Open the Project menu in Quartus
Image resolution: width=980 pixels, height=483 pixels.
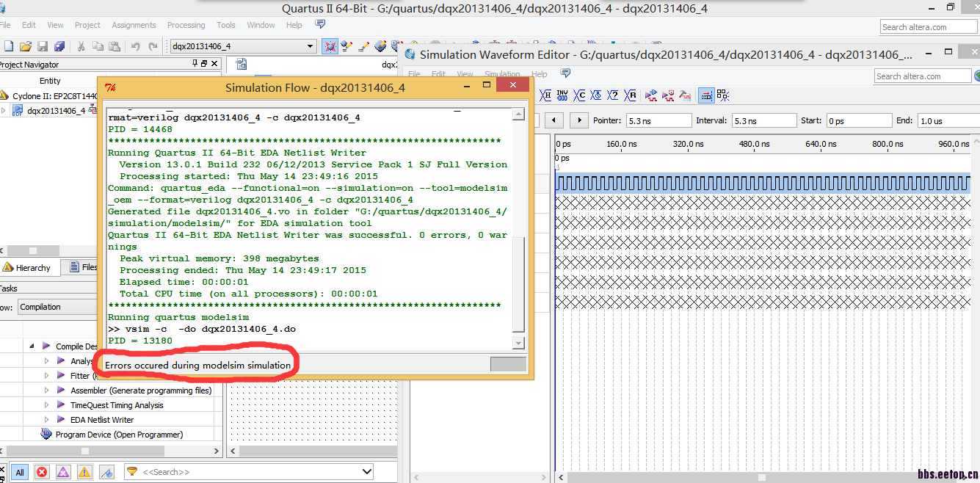point(87,25)
